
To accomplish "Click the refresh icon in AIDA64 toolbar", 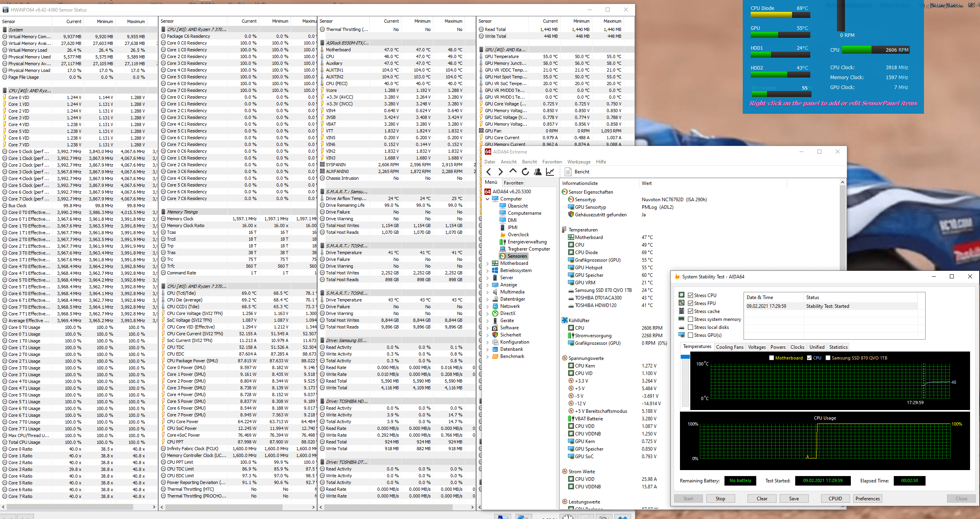I will click(525, 172).
